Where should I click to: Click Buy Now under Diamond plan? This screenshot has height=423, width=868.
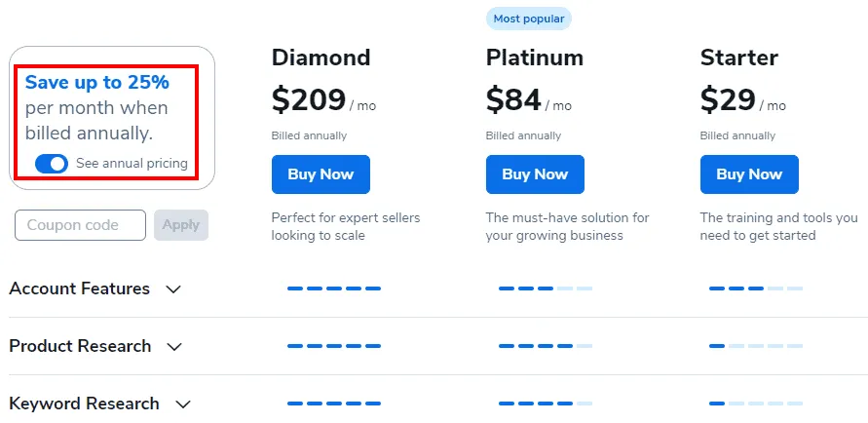tap(321, 174)
